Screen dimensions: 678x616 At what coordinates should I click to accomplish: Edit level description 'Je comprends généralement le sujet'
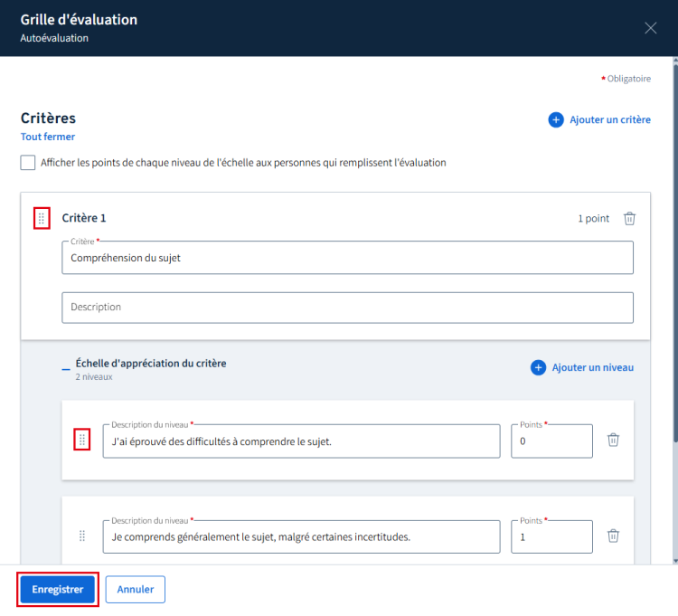(x=301, y=536)
